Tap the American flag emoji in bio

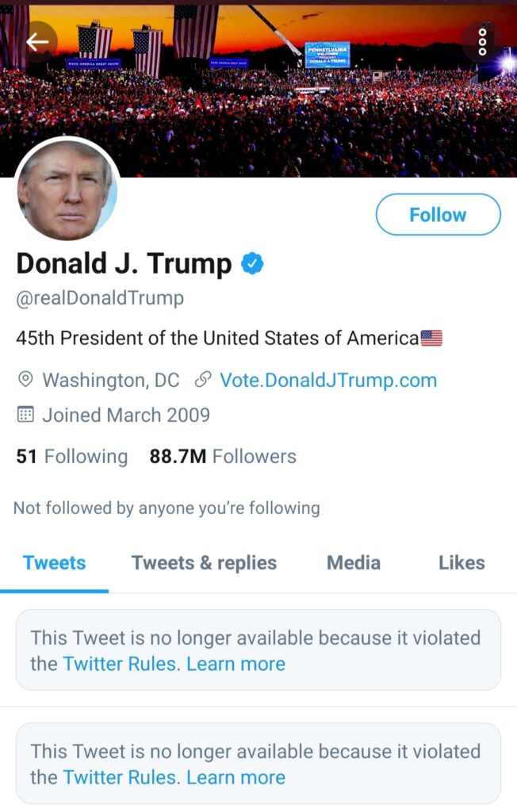pyautogui.click(x=431, y=338)
